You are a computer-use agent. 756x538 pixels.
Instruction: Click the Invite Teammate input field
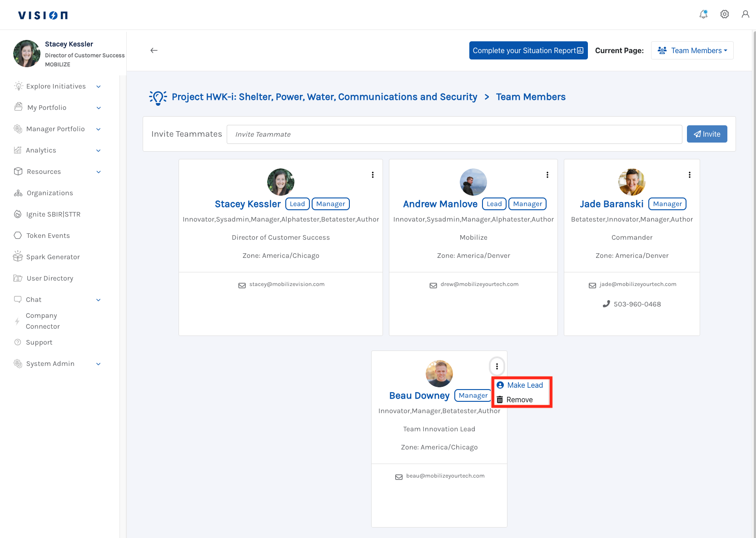454,134
